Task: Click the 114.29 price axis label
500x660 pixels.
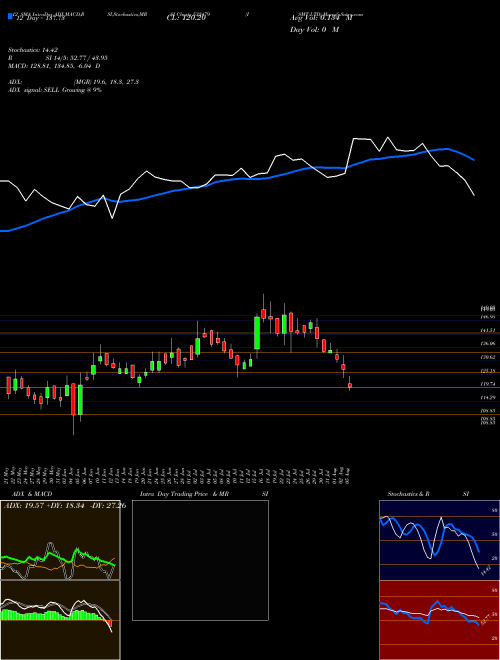Action: coord(488,397)
